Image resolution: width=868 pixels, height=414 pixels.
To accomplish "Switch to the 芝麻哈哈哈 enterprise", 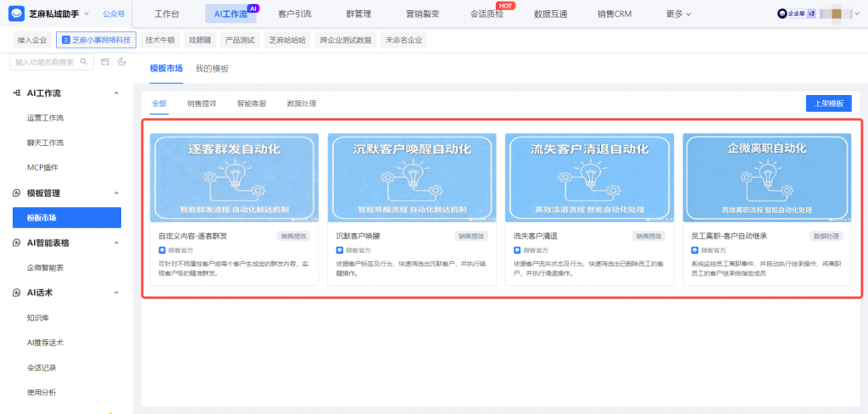I will (x=287, y=40).
